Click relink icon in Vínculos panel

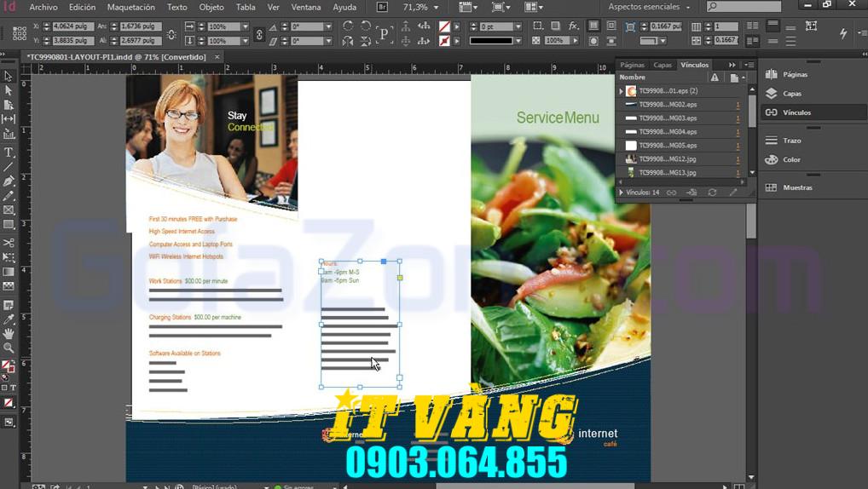tap(672, 193)
